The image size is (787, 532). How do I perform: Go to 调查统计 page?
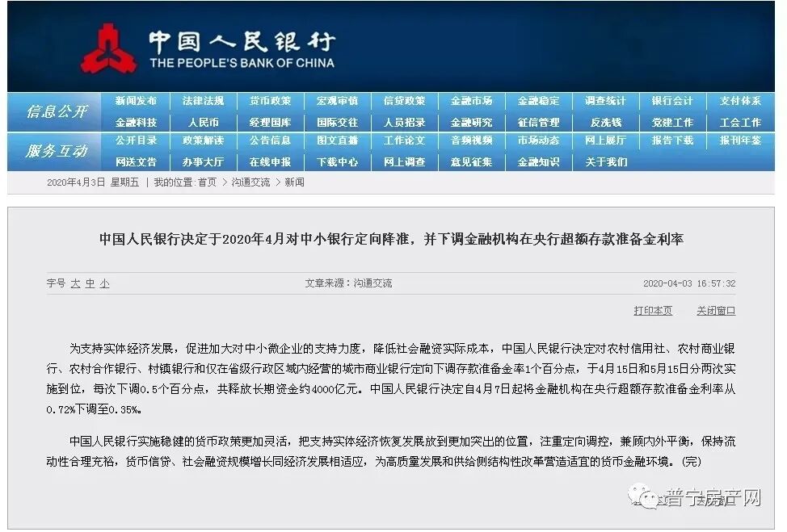605,101
